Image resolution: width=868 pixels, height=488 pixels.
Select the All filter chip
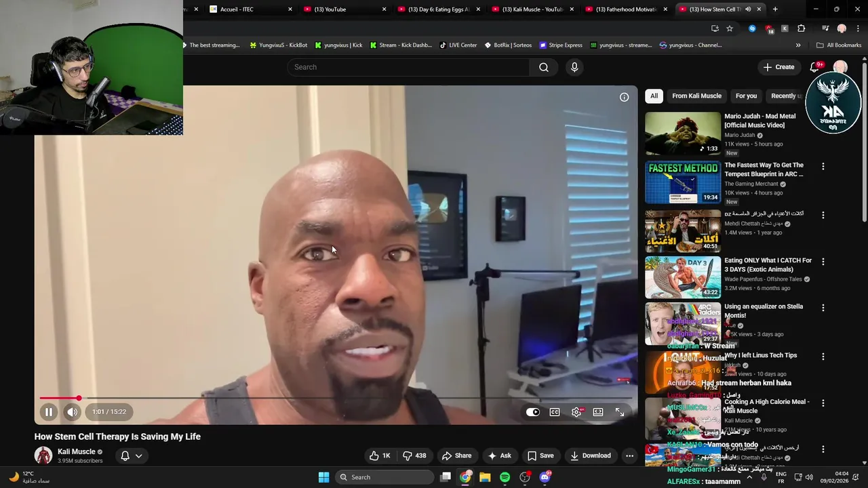coord(654,96)
